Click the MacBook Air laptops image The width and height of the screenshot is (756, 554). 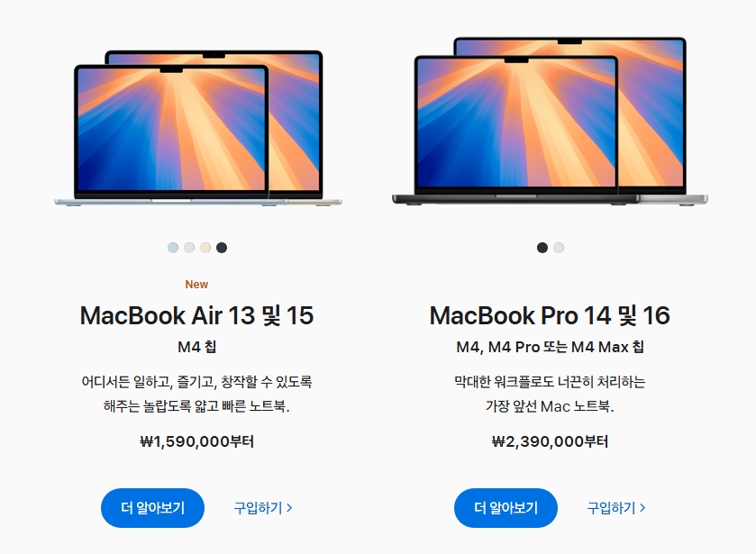pos(197,128)
